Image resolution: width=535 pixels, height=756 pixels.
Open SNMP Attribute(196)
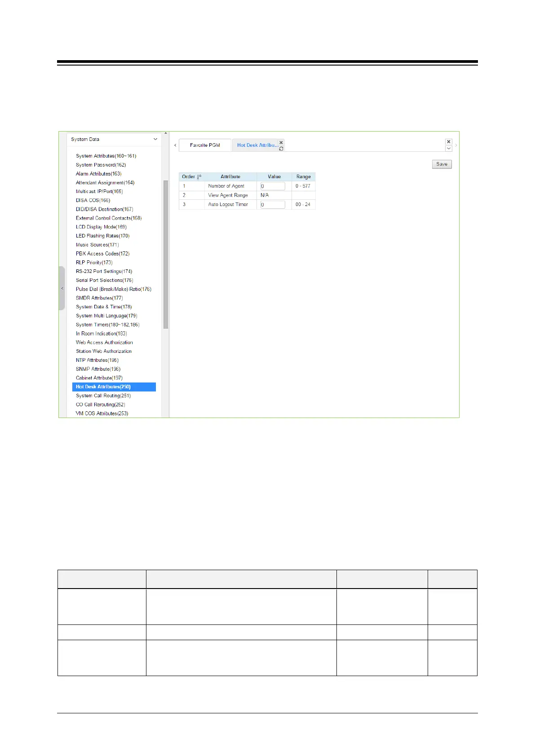(x=98, y=369)
